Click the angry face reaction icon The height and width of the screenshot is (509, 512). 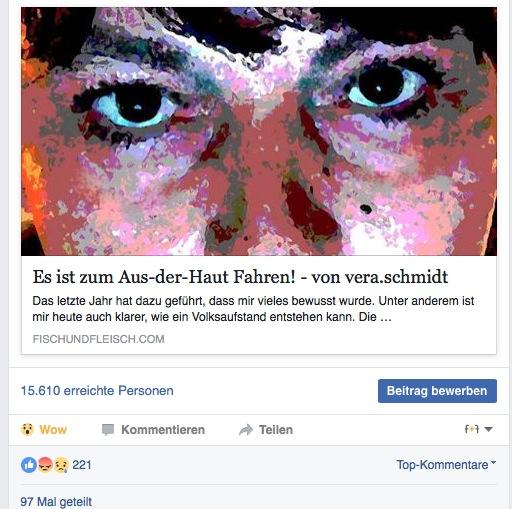(x=45, y=465)
